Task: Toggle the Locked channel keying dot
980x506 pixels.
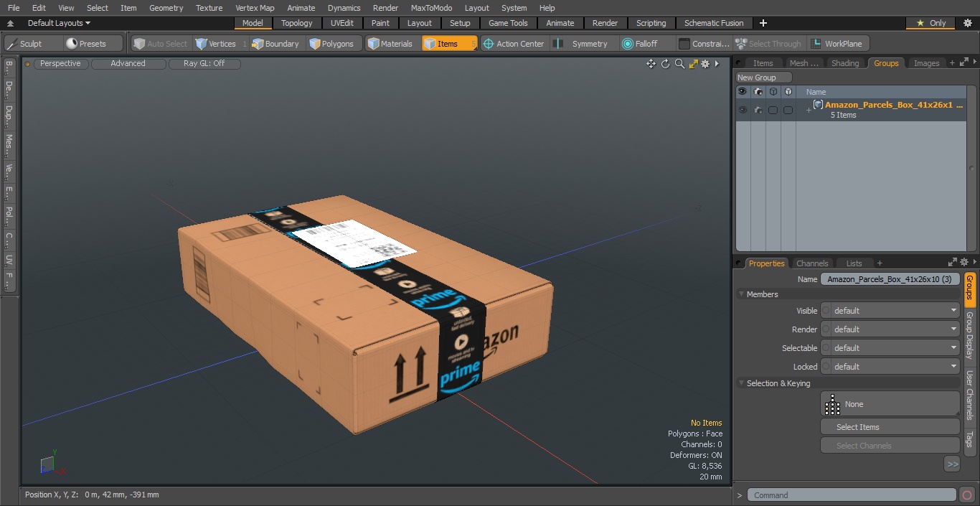Action: click(826, 367)
